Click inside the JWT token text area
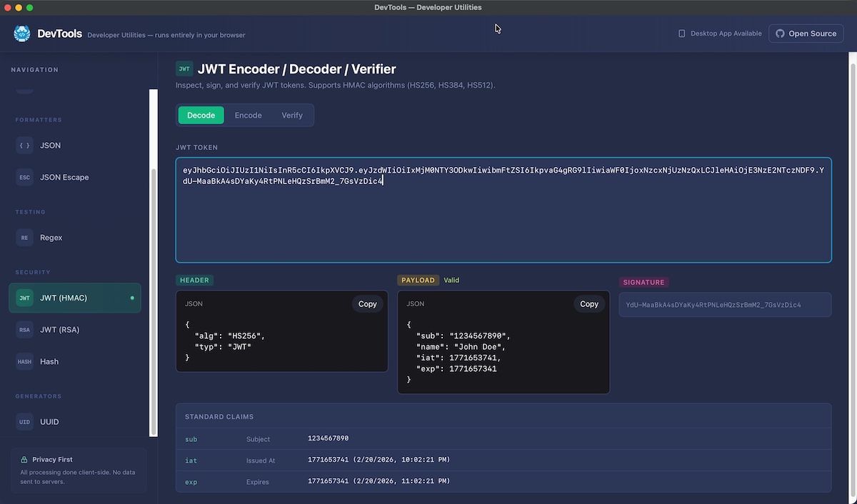Viewport: 857px width, 504px height. 503,210
